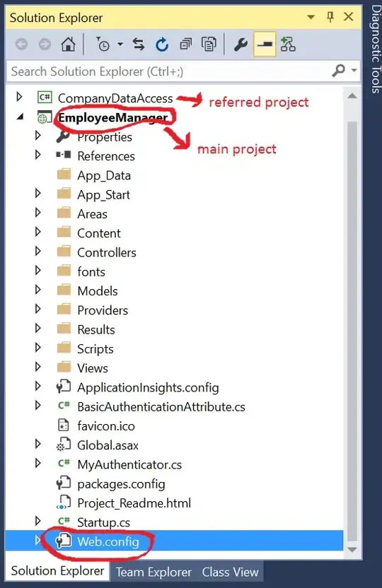This screenshot has width=382, height=588.
Task: Click the View Class Diagram icon
Action: click(288, 45)
